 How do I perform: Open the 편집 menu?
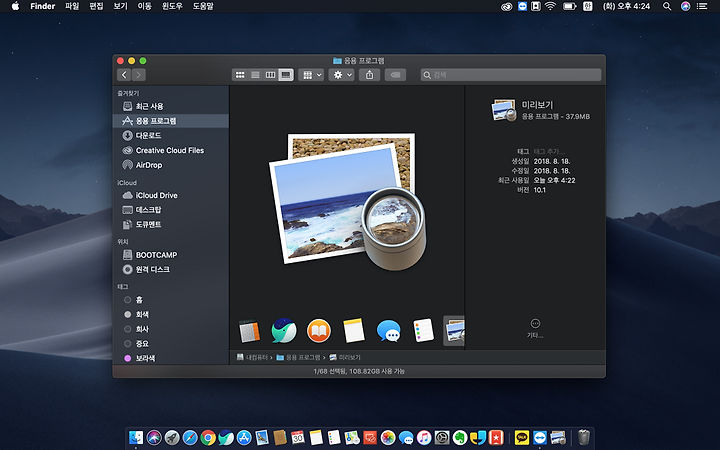pos(96,6)
